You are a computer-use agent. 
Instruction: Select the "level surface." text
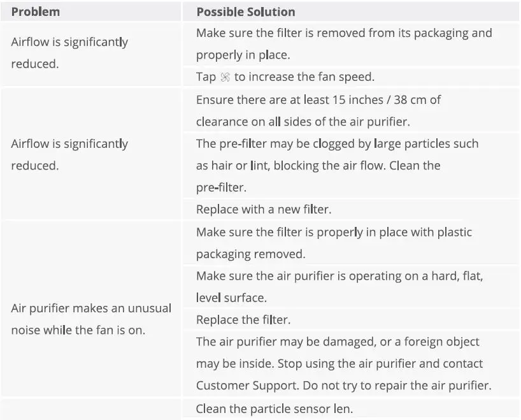tap(229, 298)
